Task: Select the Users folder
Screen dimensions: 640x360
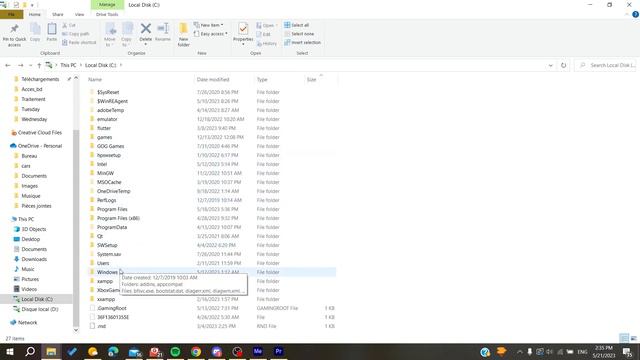Action: point(103,263)
